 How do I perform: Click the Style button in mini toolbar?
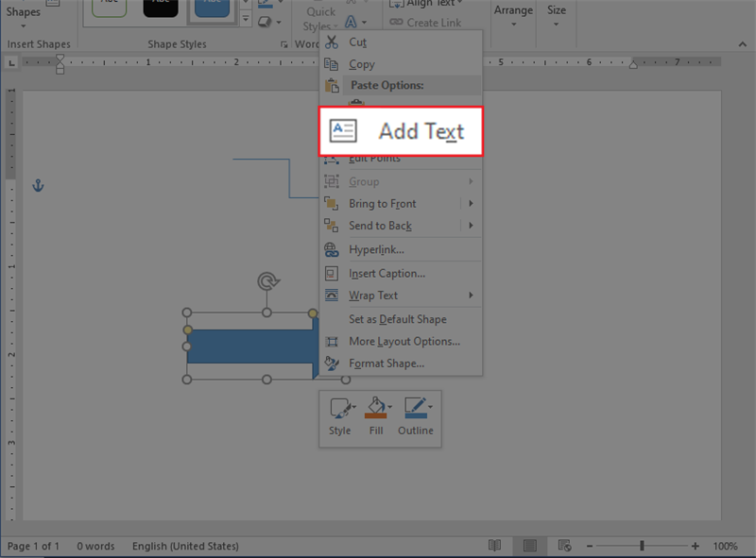tap(339, 416)
